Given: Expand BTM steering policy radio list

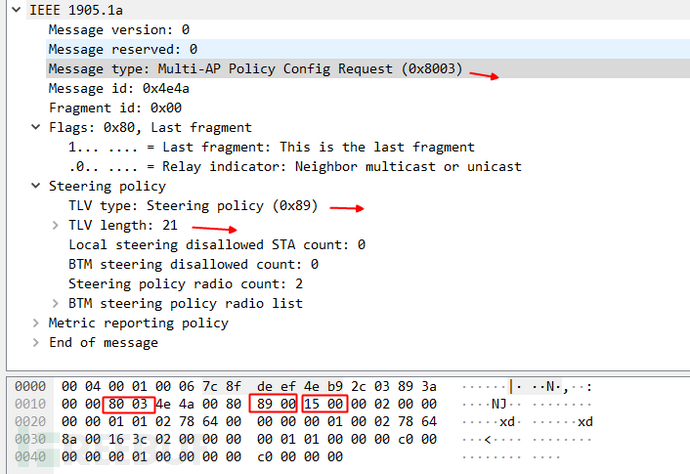Looking at the screenshot, I should click(55, 303).
